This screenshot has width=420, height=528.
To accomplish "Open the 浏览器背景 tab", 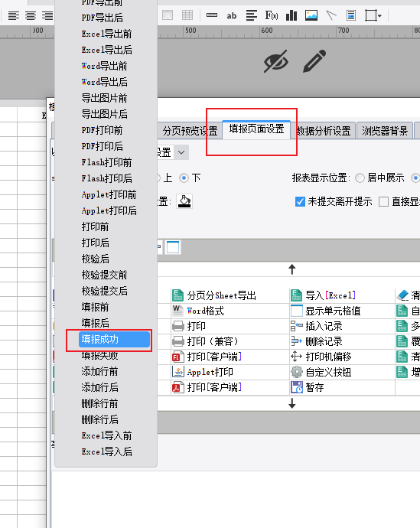I will [385, 131].
